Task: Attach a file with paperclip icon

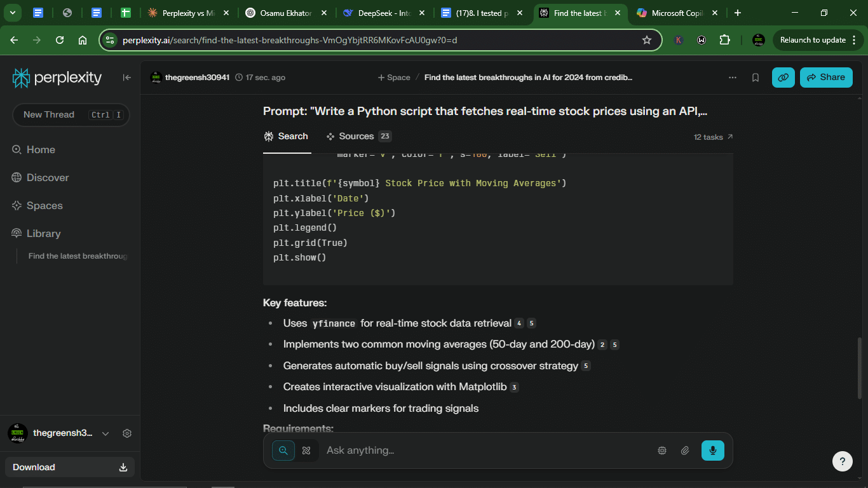Action: 685,451
